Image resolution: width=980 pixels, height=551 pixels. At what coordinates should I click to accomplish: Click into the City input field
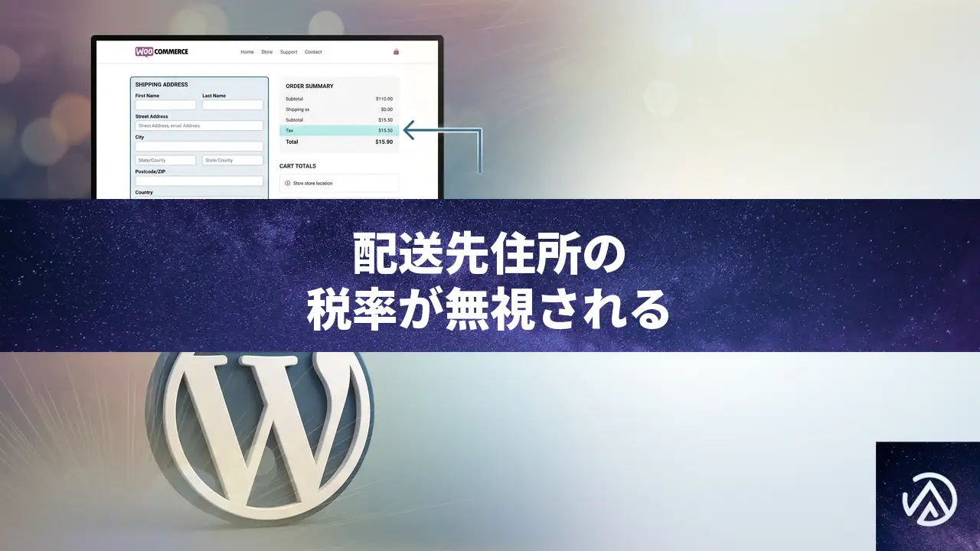[199, 146]
